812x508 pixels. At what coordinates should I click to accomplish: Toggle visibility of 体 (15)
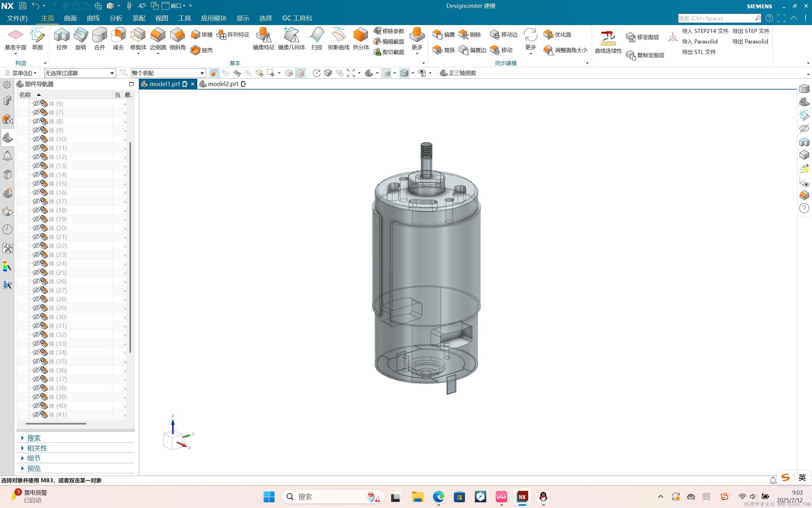pyautogui.click(x=36, y=184)
